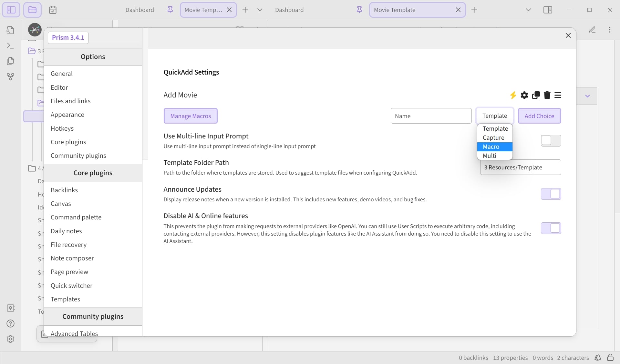Click the Add Choice button
620x364 pixels.
click(x=539, y=116)
